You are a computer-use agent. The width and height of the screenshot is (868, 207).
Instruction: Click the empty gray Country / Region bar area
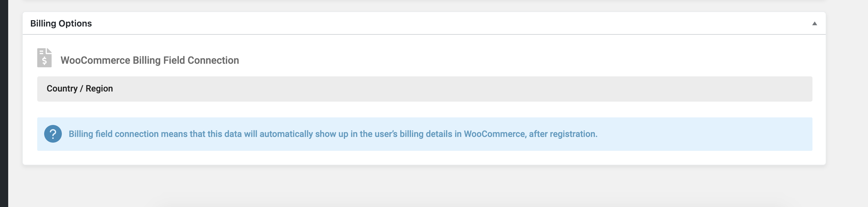tap(462, 89)
